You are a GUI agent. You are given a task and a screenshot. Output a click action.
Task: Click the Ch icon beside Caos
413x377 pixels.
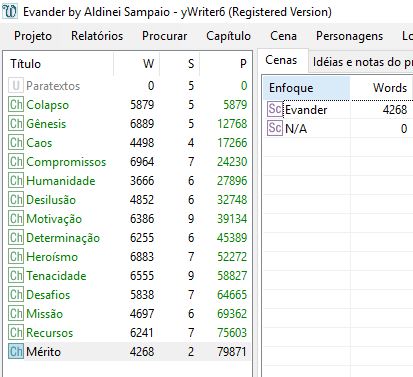[x=16, y=143]
